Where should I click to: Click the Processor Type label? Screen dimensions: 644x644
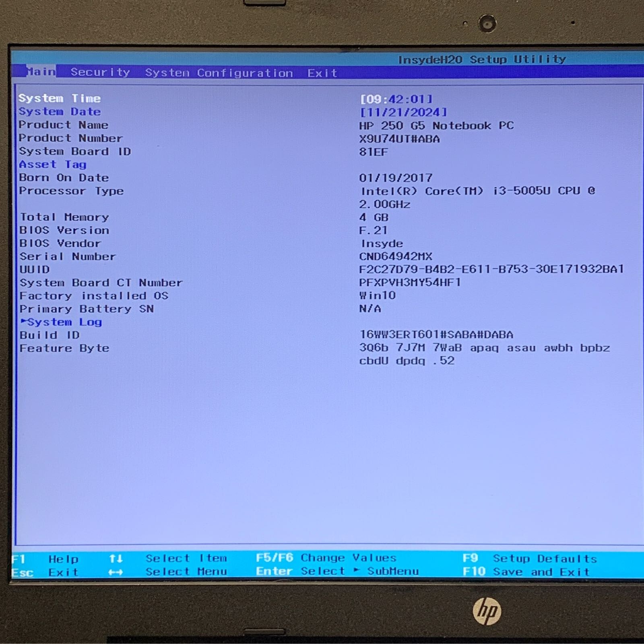tap(71, 191)
